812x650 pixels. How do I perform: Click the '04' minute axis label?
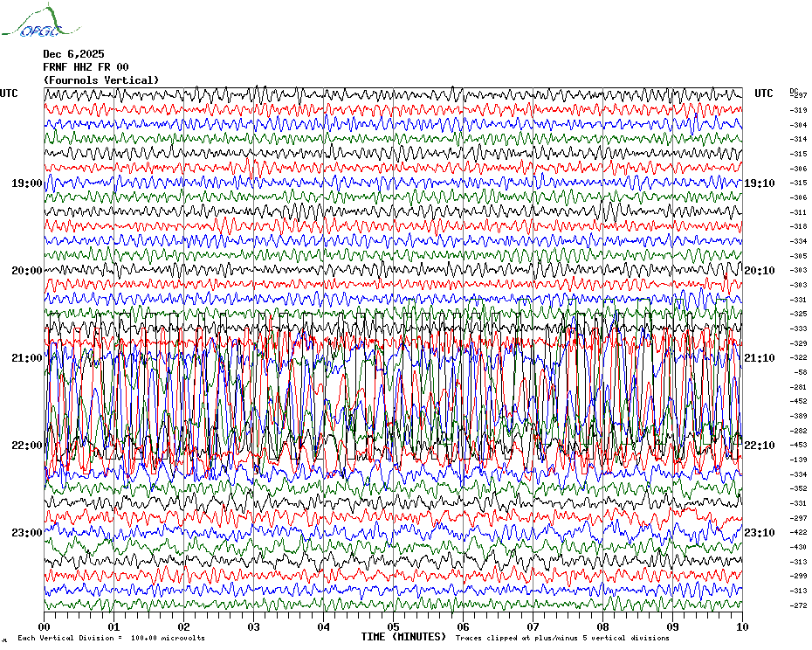[324, 626]
